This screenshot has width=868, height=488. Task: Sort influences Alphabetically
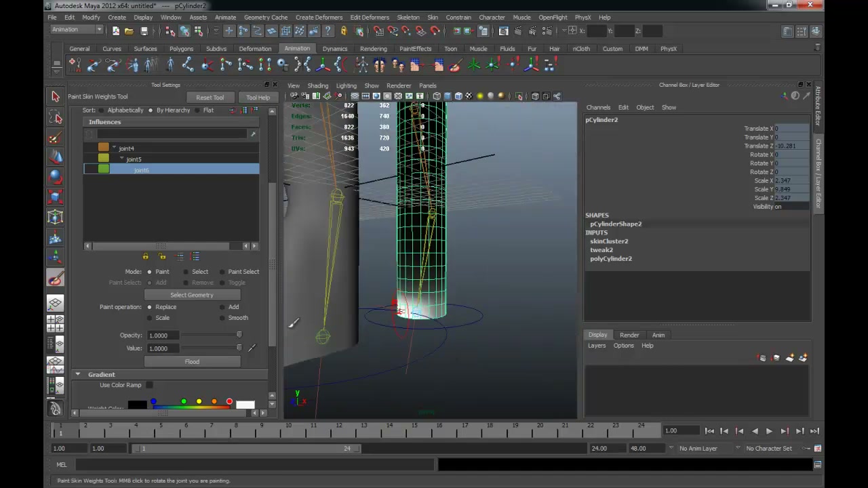click(x=100, y=110)
